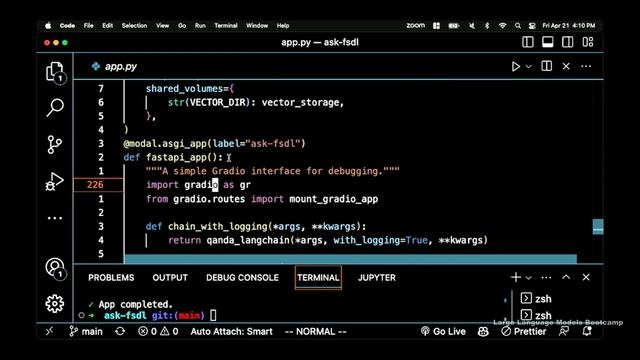
Task: Start Go Live server from status bar
Action: [x=443, y=331]
